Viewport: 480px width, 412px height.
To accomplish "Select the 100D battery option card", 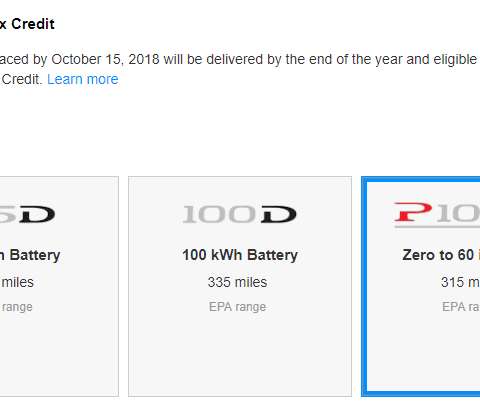I will tap(240, 286).
